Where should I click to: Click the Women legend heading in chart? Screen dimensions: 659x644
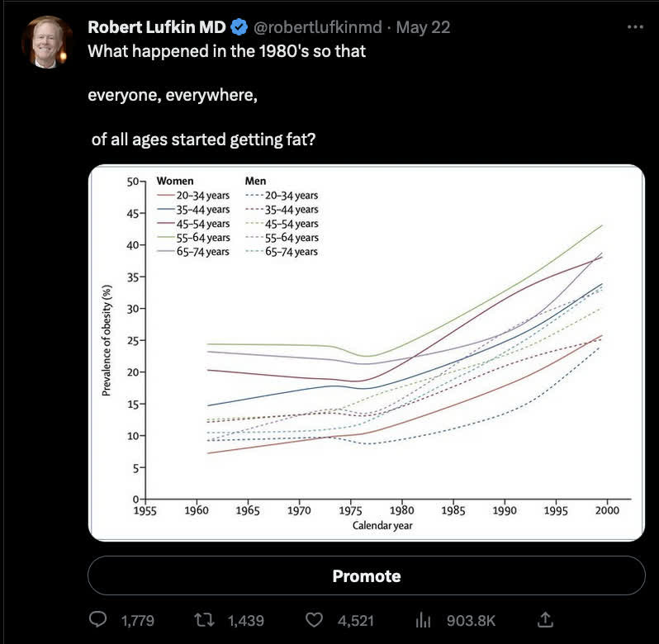(175, 181)
